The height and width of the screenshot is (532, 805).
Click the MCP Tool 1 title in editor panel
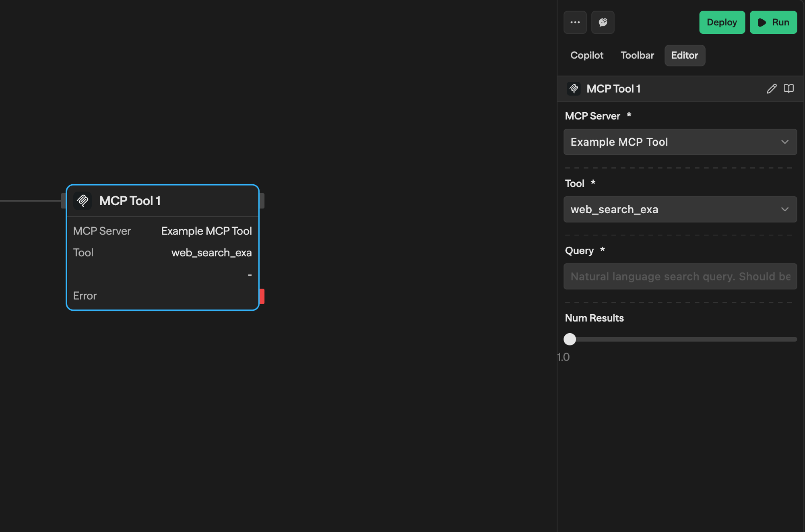pos(613,89)
